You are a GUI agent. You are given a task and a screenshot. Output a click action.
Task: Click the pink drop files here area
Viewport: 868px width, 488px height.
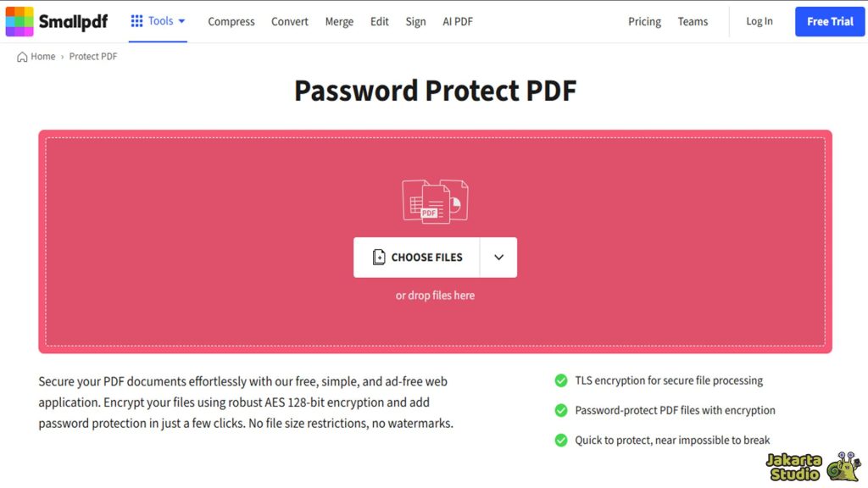pyautogui.click(x=435, y=295)
